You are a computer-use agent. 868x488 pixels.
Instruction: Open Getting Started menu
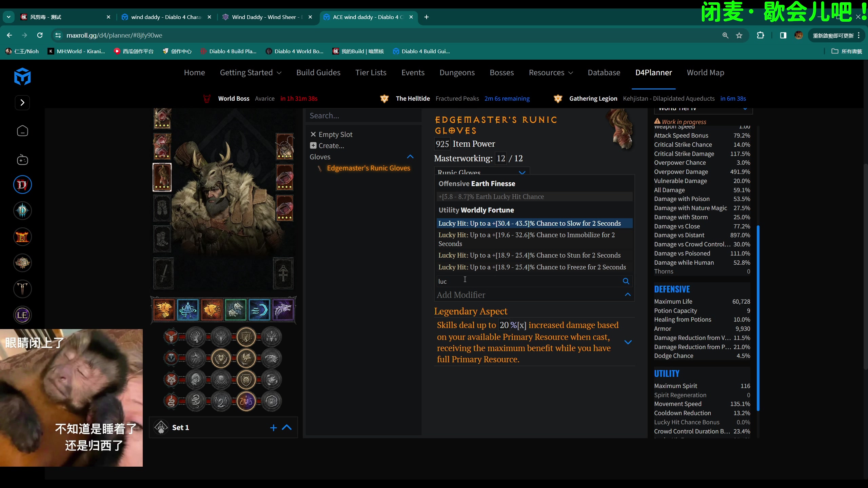coord(251,73)
